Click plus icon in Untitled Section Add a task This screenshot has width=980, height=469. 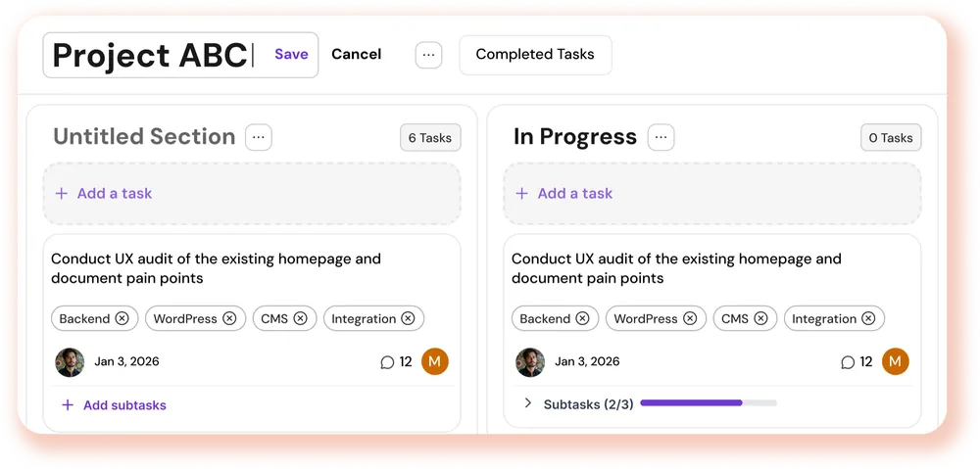[61, 194]
